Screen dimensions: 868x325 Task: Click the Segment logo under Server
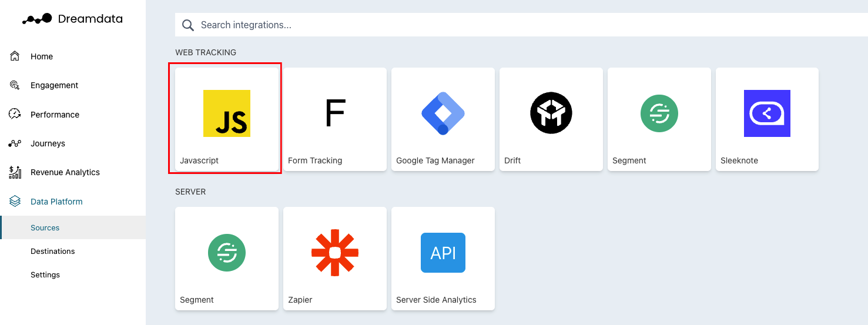[227, 253]
